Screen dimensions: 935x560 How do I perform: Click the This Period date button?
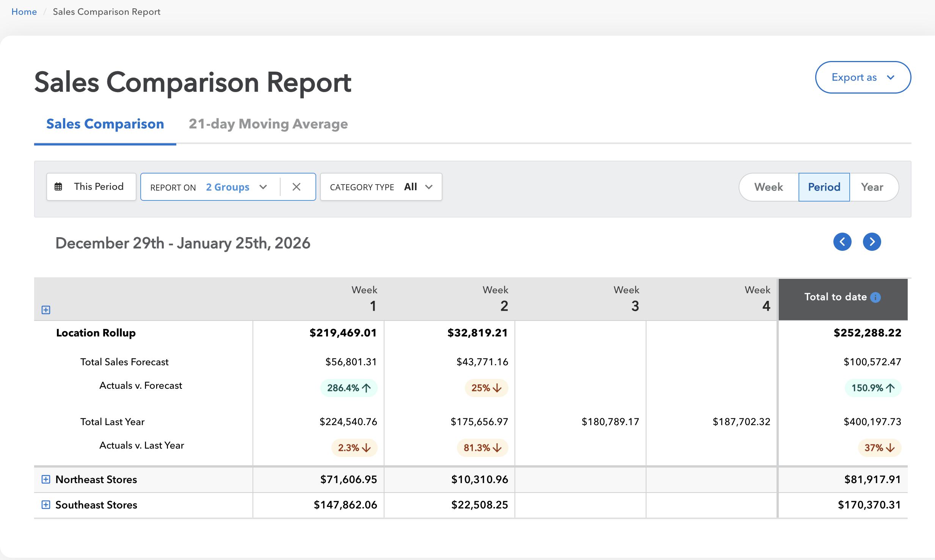(x=91, y=187)
